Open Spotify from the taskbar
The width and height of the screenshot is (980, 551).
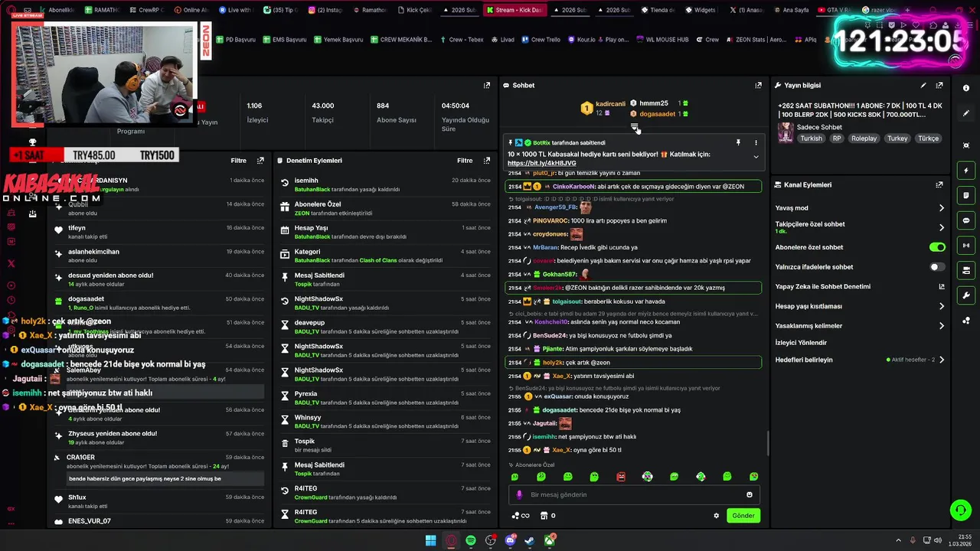tap(471, 540)
